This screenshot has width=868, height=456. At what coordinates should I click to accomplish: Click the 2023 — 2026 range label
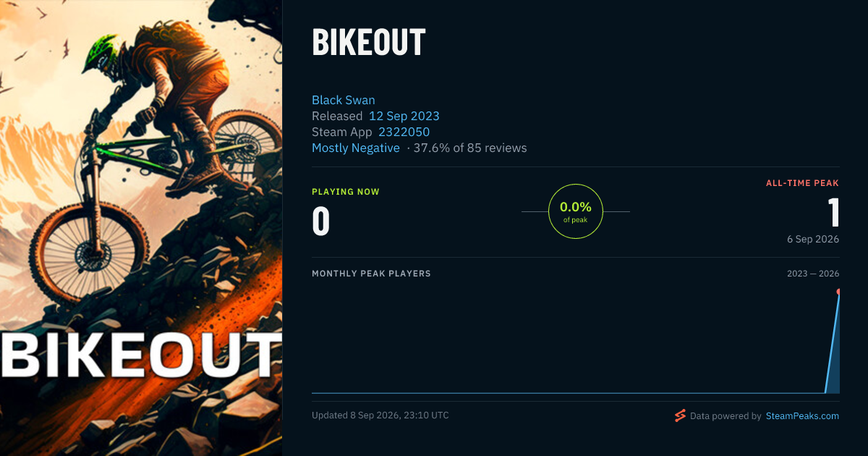[813, 274]
